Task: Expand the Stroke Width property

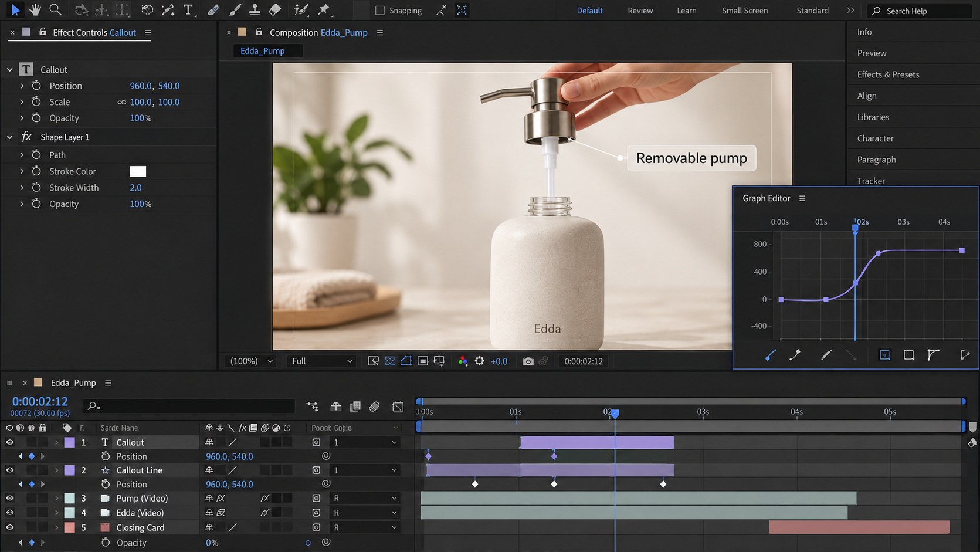Action: pyautogui.click(x=22, y=188)
